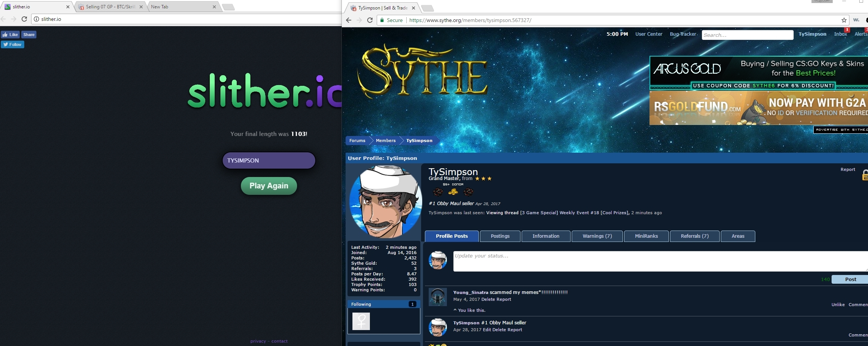This screenshot has width=868, height=346.
Task: Select the Information tab
Action: 546,236
